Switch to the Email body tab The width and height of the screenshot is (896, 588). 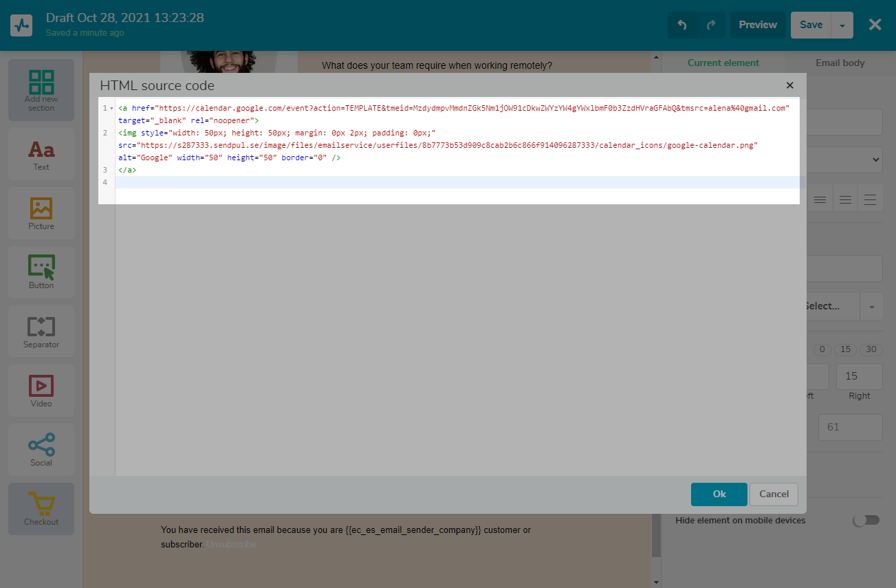pos(840,63)
